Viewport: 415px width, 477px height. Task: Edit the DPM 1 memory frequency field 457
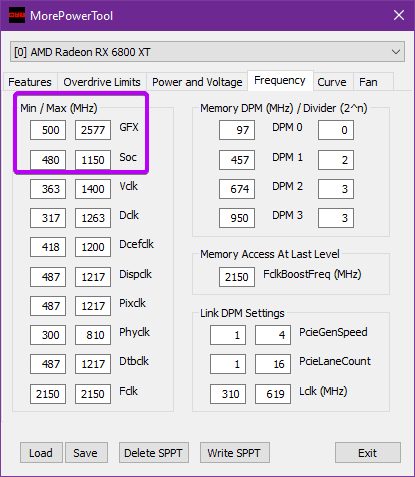pyautogui.click(x=237, y=160)
